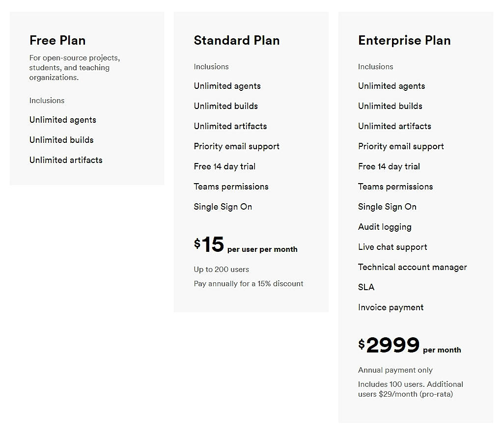Click the "Up to 200 users" note
The image size is (504, 433).
click(221, 270)
